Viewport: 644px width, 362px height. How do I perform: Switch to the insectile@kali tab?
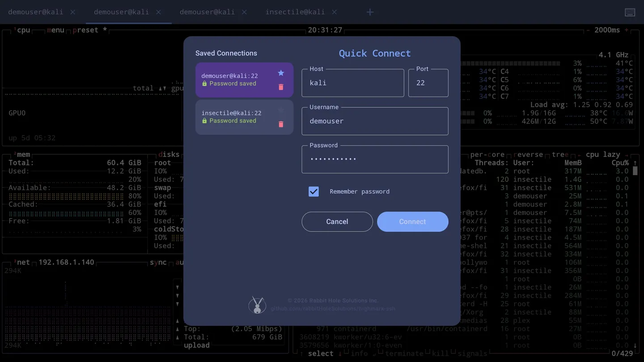click(x=295, y=12)
